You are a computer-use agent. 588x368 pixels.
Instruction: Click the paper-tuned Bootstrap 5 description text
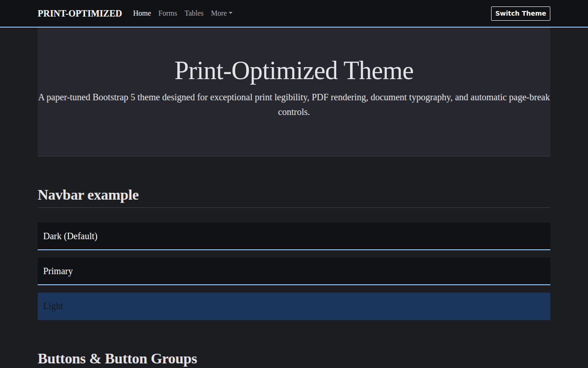(x=294, y=104)
